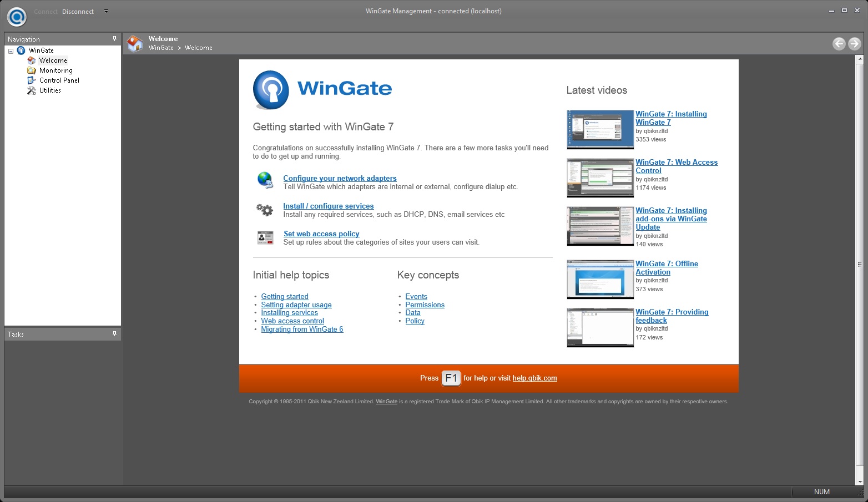
Task: Pin the Navigation panel
Action: pyautogui.click(x=114, y=39)
